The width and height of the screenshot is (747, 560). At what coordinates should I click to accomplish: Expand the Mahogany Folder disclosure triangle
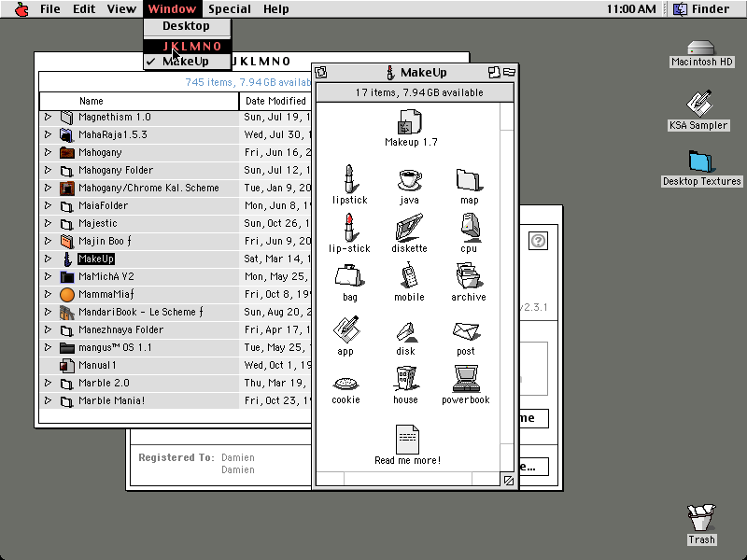[48, 170]
